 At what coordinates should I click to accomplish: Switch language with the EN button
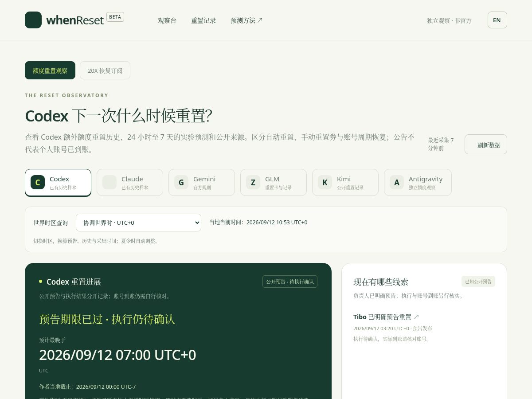pos(497,20)
